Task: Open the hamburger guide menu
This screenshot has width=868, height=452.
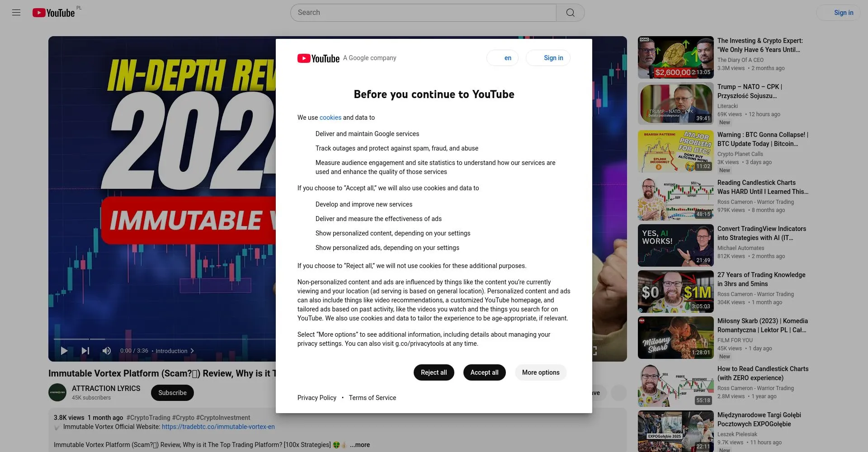Action: [x=16, y=13]
